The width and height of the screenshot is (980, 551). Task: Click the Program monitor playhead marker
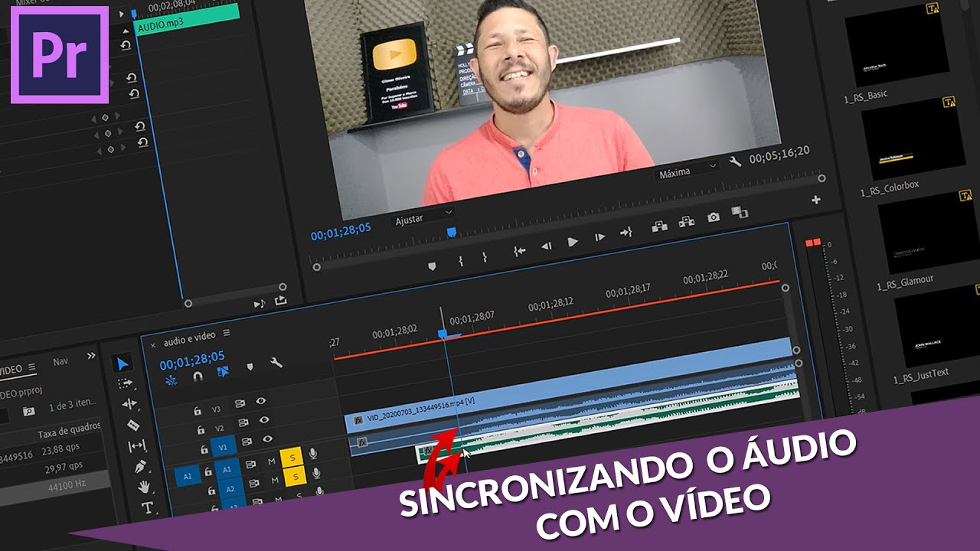pyautogui.click(x=452, y=232)
